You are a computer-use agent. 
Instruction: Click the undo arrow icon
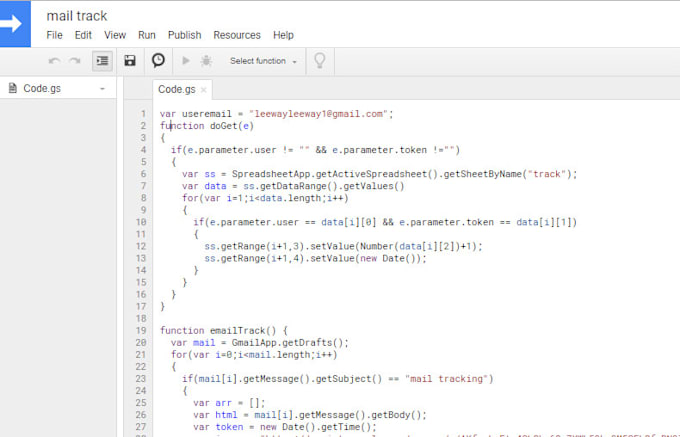tap(54, 61)
